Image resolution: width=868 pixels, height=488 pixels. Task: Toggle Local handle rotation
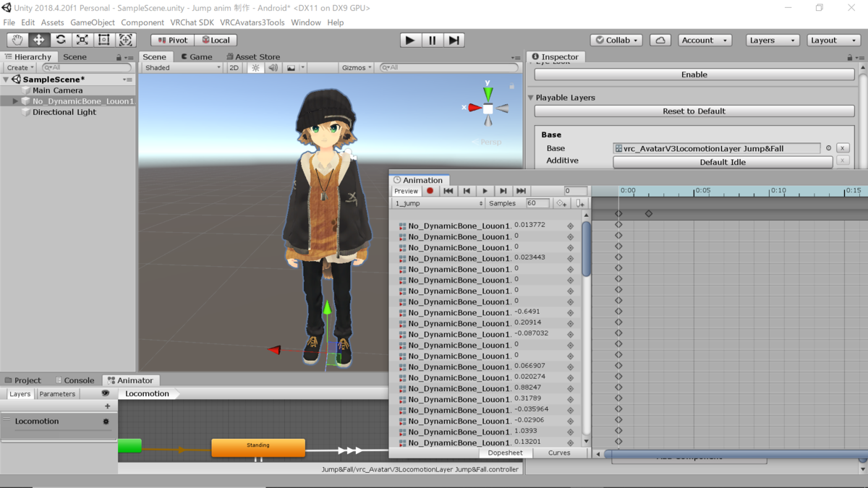coord(216,40)
